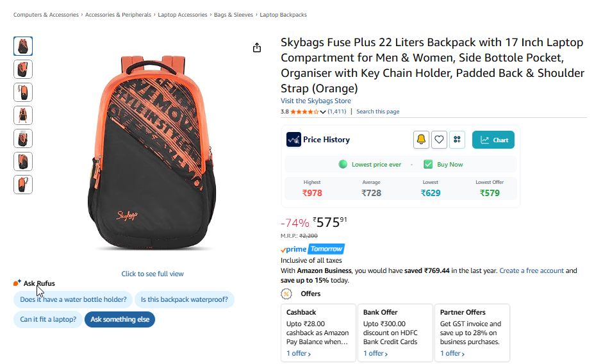The width and height of the screenshot is (594, 364).
Task: Click "Create a free account" link
Action: (531, 271)
